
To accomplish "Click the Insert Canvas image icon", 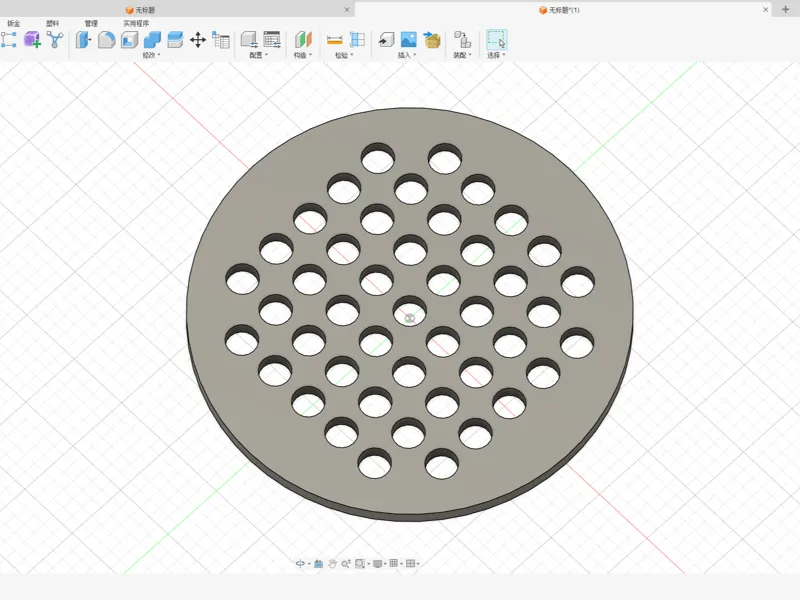I will (409, 40).
